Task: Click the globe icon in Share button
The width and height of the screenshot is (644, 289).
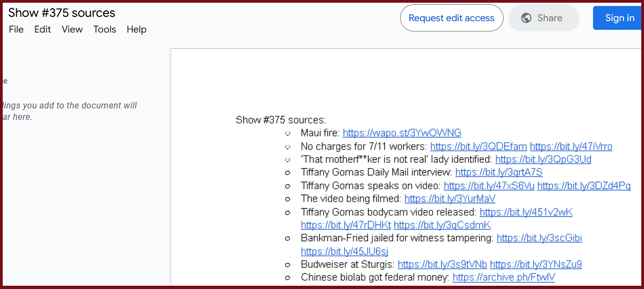Action: (526, 18)
